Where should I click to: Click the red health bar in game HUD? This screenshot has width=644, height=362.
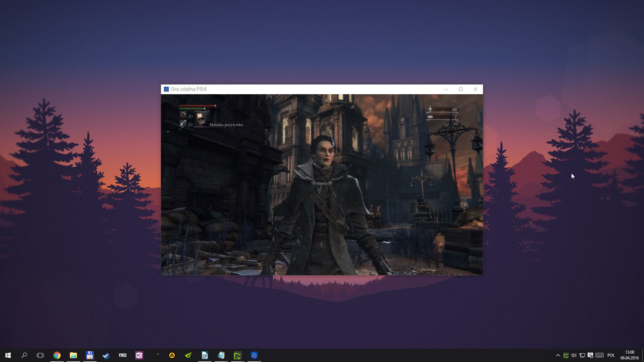pos(197,106)
